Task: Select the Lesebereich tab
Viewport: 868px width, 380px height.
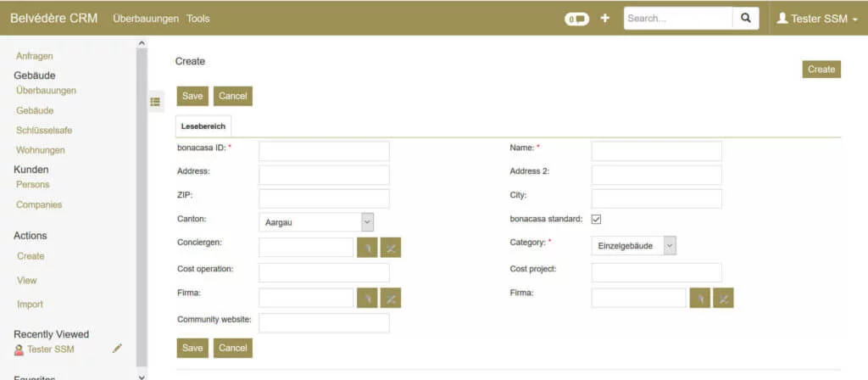Action: (x=203, y=126)
